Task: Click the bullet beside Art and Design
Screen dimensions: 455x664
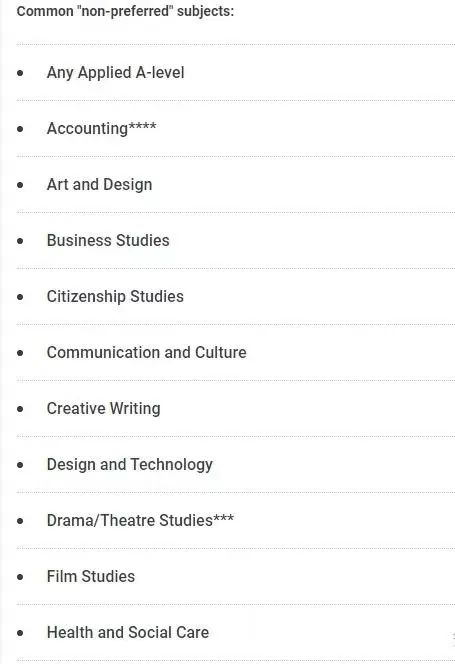Action: (20, 185)
